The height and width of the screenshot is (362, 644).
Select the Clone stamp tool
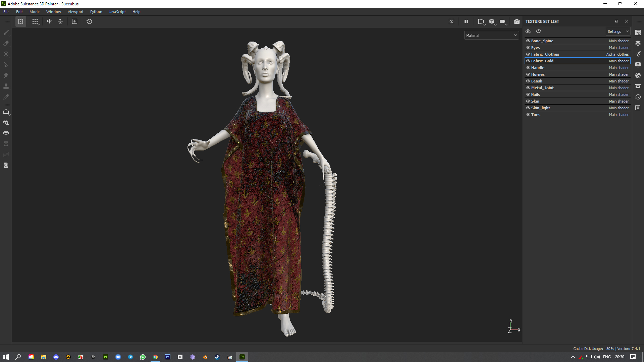[6, 86]
